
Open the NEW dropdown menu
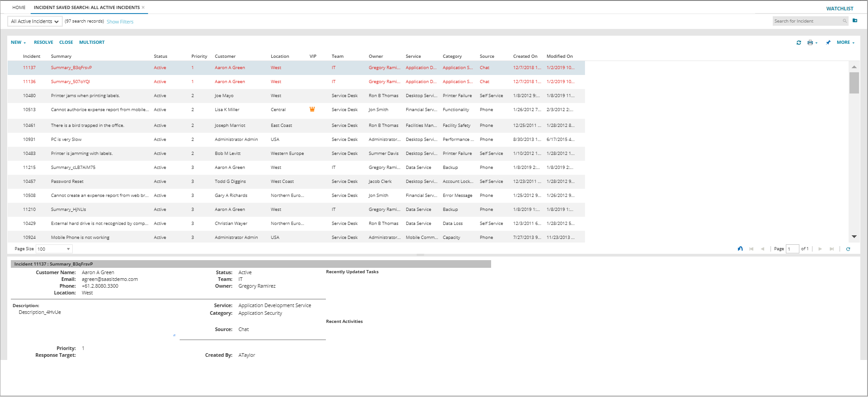(18, 42)
